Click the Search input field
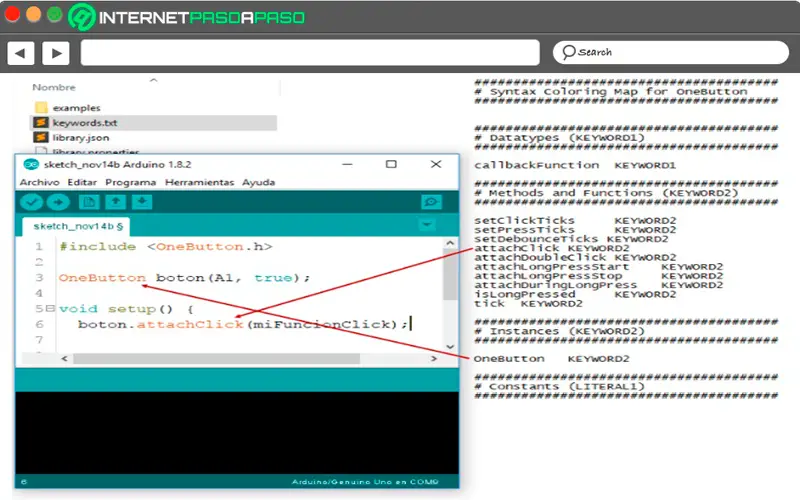 click(x=671, y=53)
